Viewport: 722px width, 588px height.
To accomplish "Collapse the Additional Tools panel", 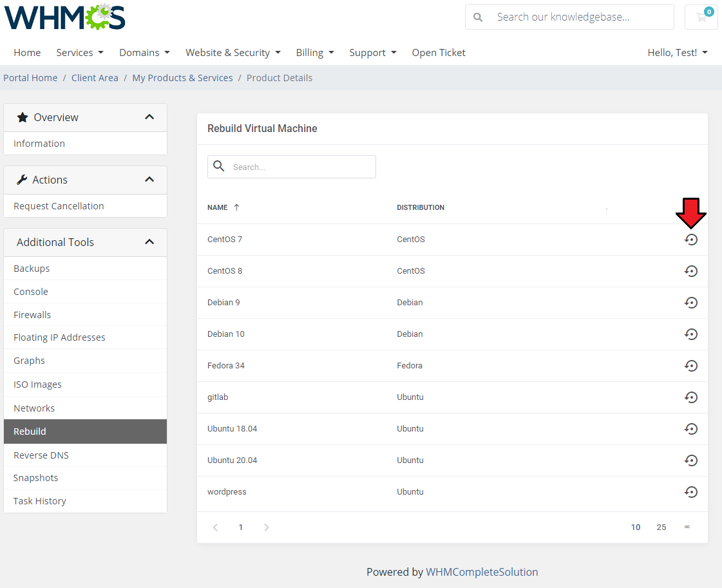I will click(149, 242).
